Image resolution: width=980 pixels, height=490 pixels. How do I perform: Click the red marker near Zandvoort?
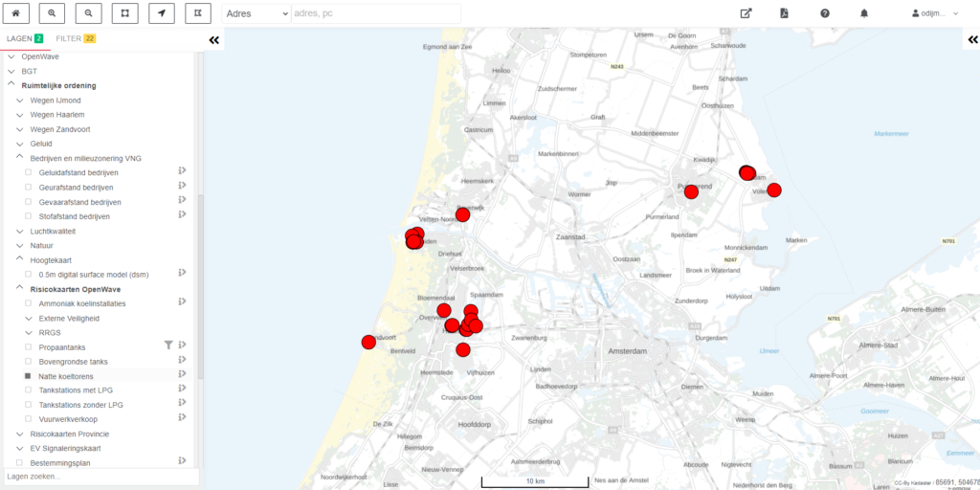pos(368,342)
